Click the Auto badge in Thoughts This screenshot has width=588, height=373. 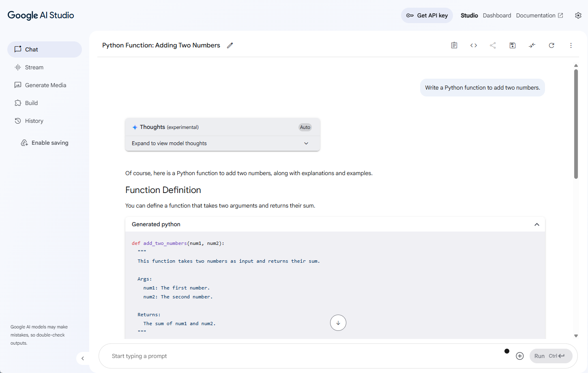tap(305, 127)
